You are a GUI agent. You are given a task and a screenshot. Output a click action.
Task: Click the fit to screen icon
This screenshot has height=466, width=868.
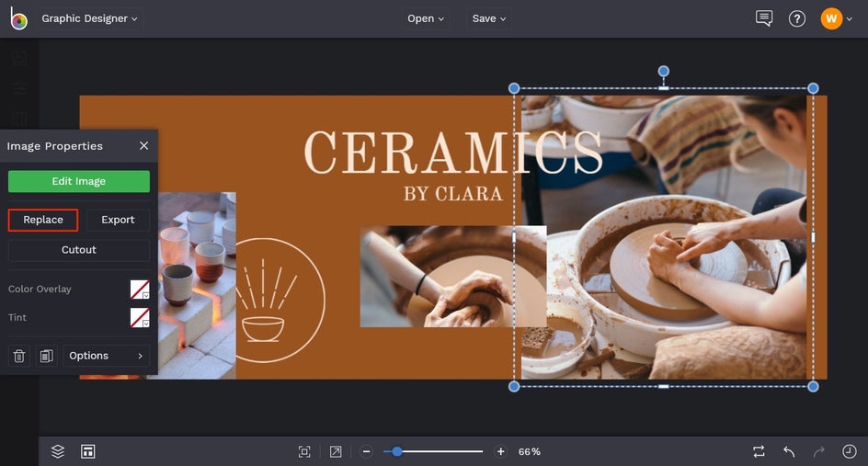point(304,451)
